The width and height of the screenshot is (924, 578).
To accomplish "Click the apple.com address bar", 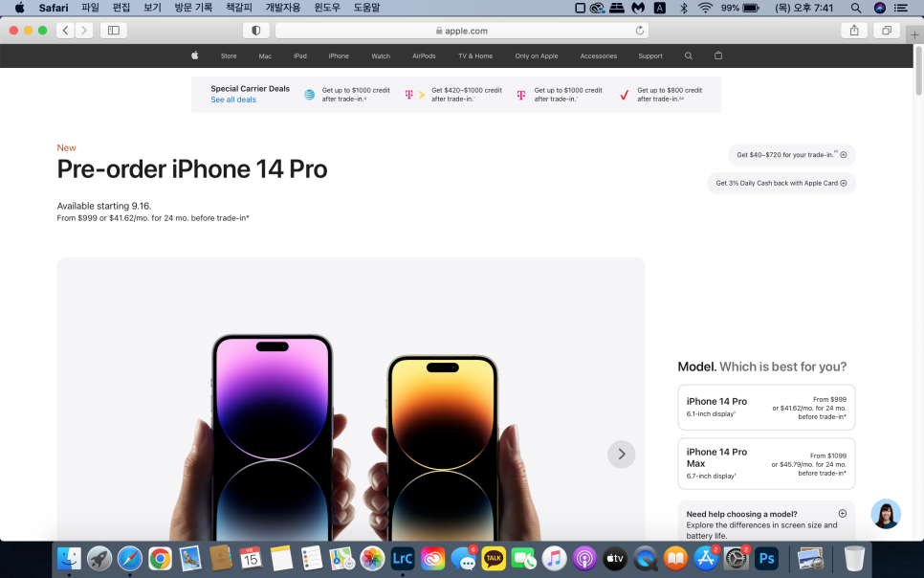I will 461,31.
